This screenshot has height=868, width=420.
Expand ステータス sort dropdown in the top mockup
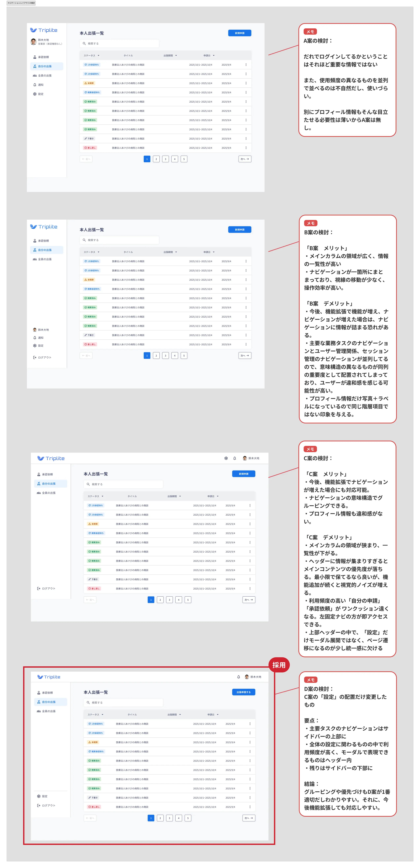coord(99,56)
